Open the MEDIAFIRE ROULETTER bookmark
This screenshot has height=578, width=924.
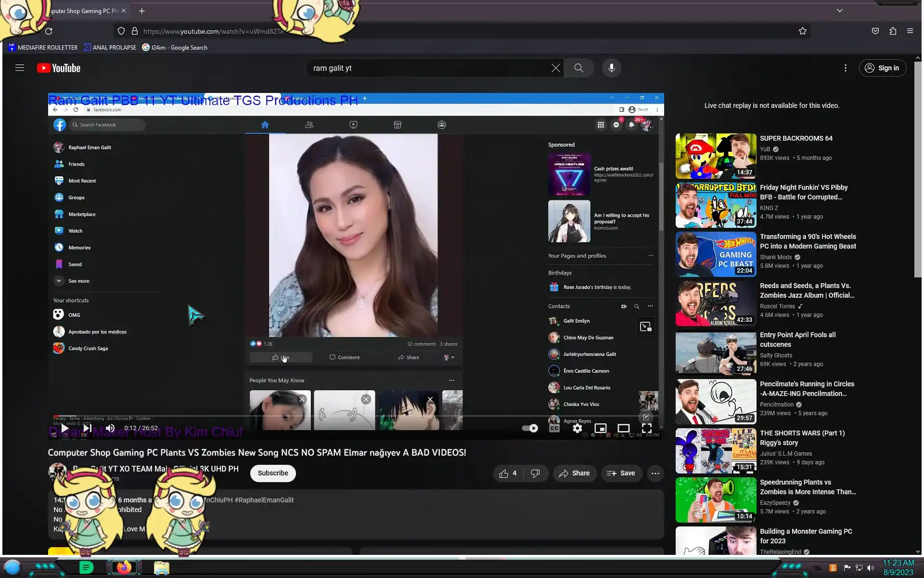point(43,47)
